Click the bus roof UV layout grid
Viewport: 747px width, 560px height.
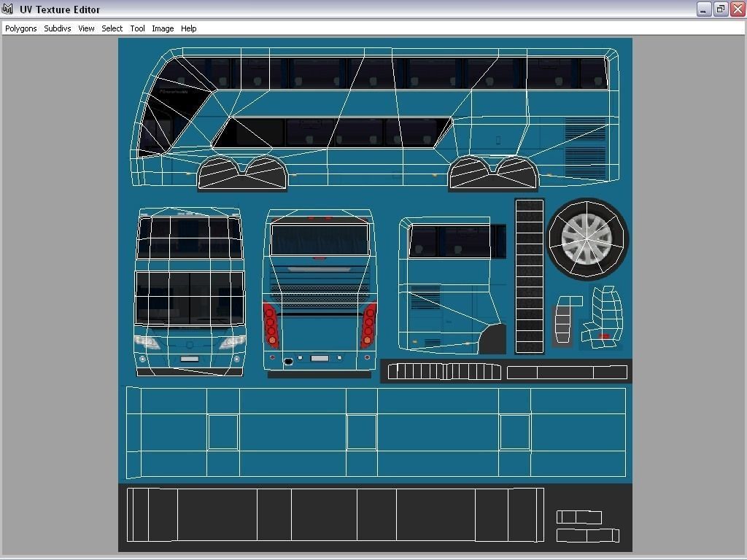coord(376,432)
